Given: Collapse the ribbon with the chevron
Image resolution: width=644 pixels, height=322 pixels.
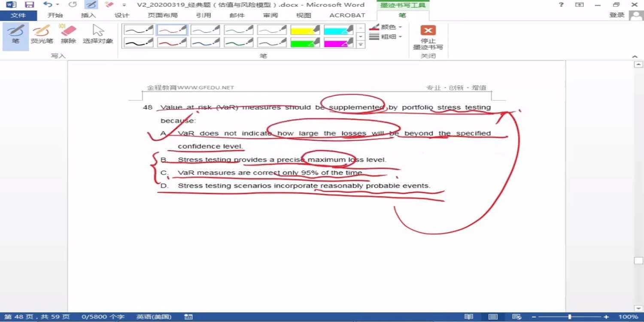Looking at the screenshot, I should tap(635, 56).
